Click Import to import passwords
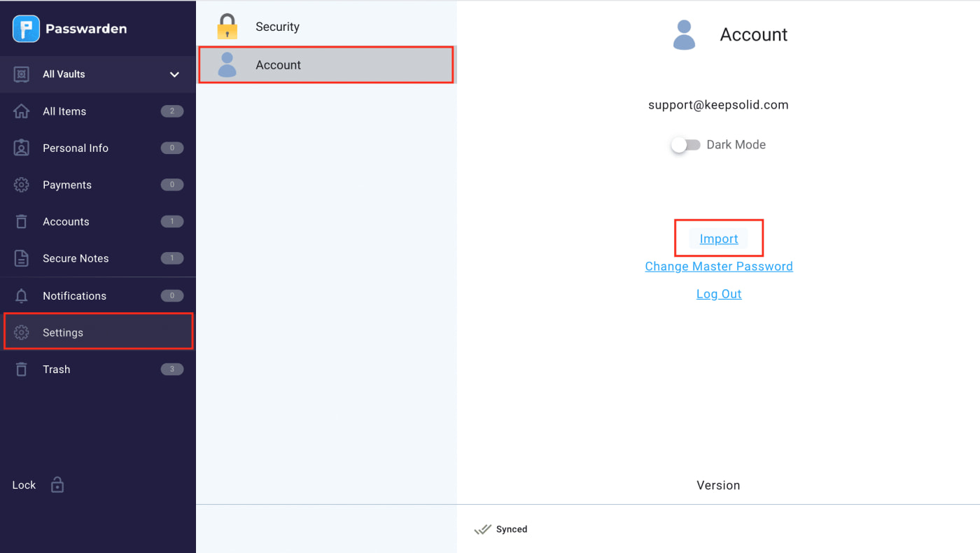This screenshot has width=980, height=553. tap(718, 239)
